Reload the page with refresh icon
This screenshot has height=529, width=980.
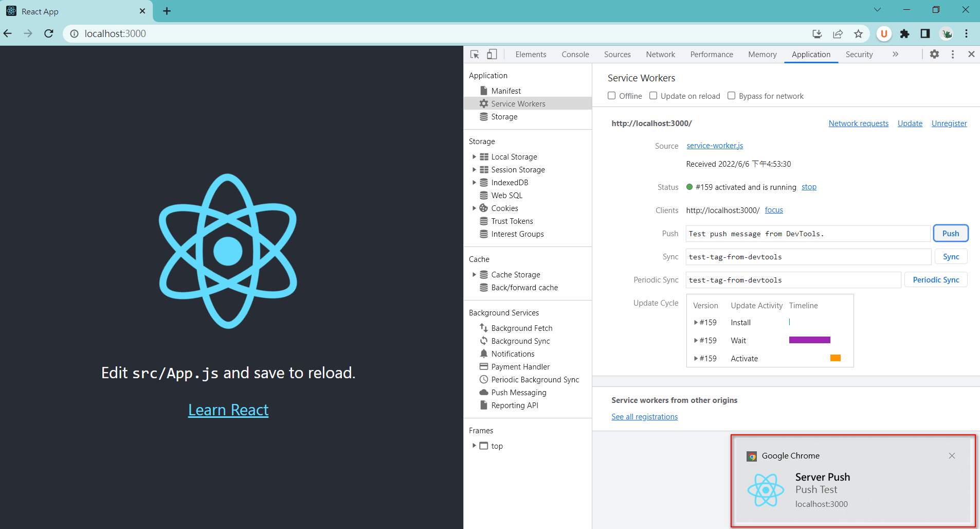pos(49,34)
